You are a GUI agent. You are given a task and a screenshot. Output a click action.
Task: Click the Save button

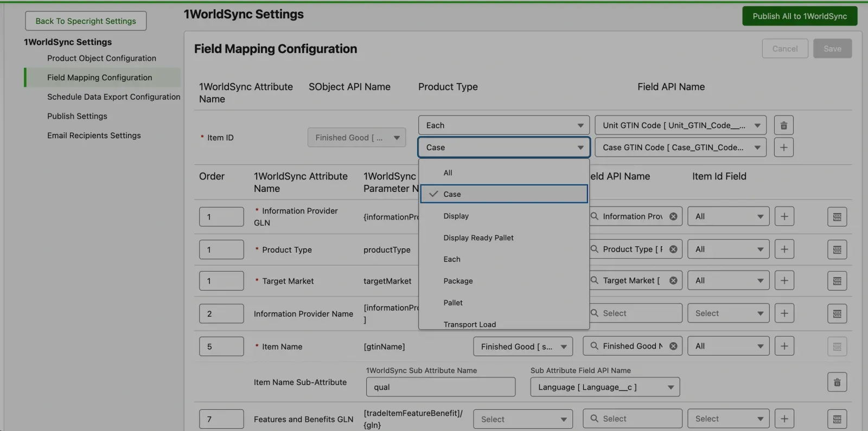pos(832,49)
